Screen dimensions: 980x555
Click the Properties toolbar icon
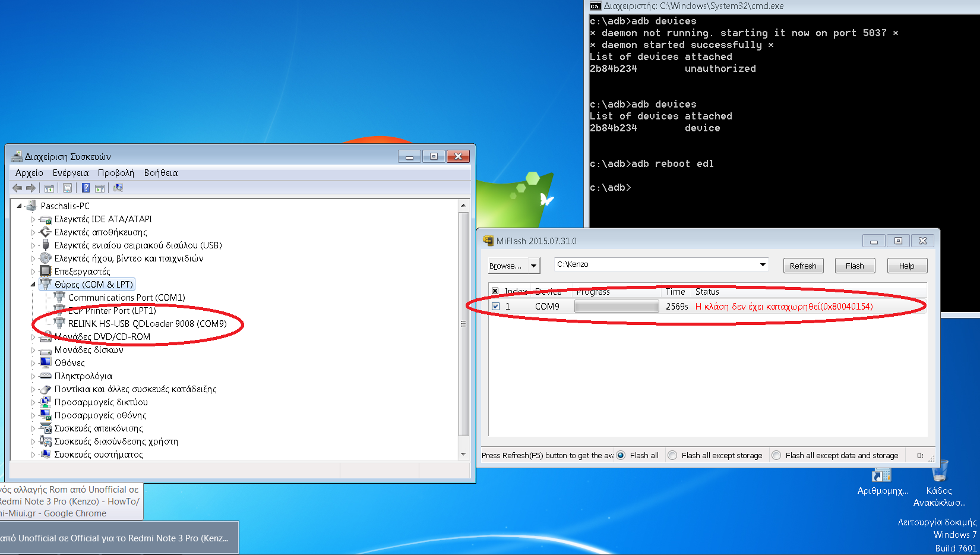[68, 188]
